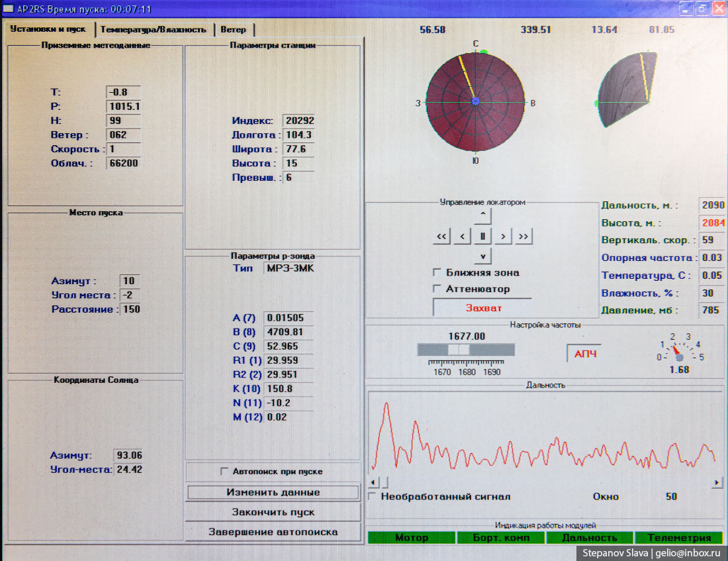
Task: Enable the Ближняя зона checkbox
Action: (437, 272)
